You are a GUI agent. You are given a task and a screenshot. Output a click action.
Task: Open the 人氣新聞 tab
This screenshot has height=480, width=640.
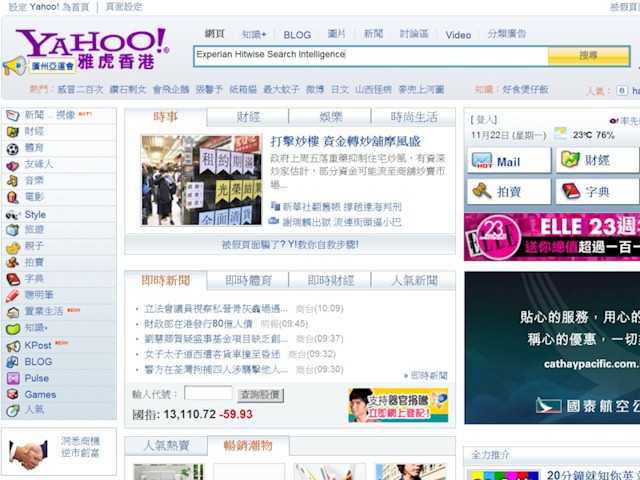pos(413,281)
